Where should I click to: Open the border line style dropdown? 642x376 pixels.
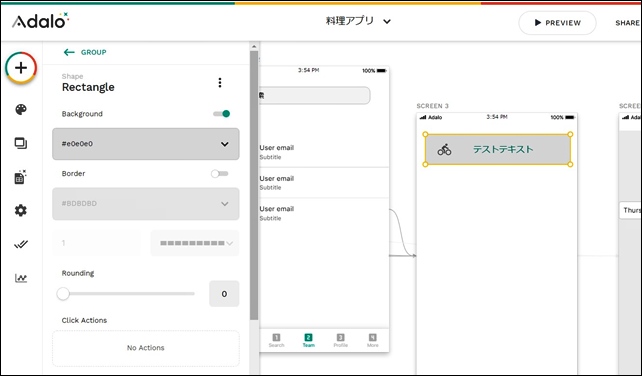tap(195, 243)
